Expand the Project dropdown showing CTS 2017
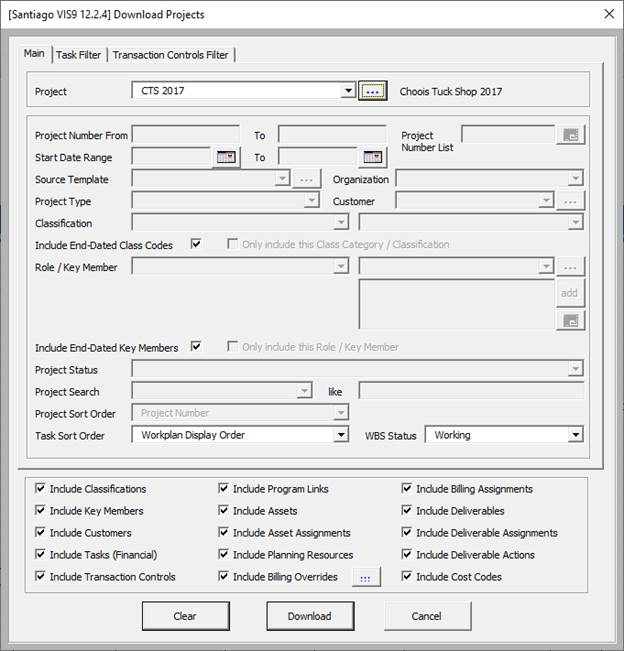The image size is (624, 651). tap(348, 91)
